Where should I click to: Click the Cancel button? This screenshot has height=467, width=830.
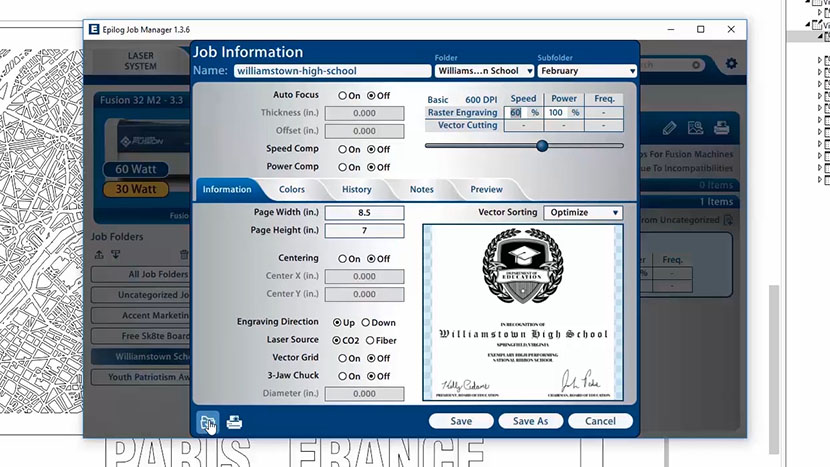pos(600,421)
